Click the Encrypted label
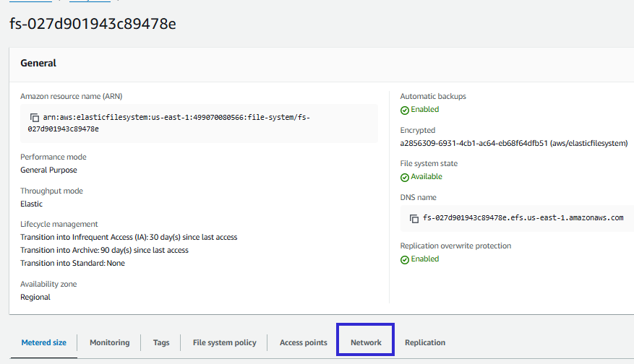Image resolution: width=634 pixels, height=364 pixels. coord(418,131)
